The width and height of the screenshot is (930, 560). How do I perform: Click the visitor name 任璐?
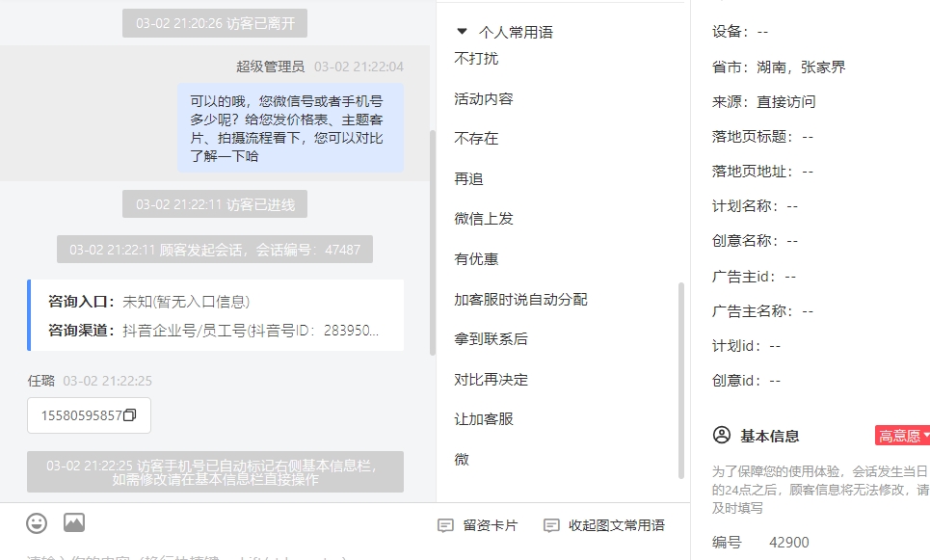click(40, 381)
